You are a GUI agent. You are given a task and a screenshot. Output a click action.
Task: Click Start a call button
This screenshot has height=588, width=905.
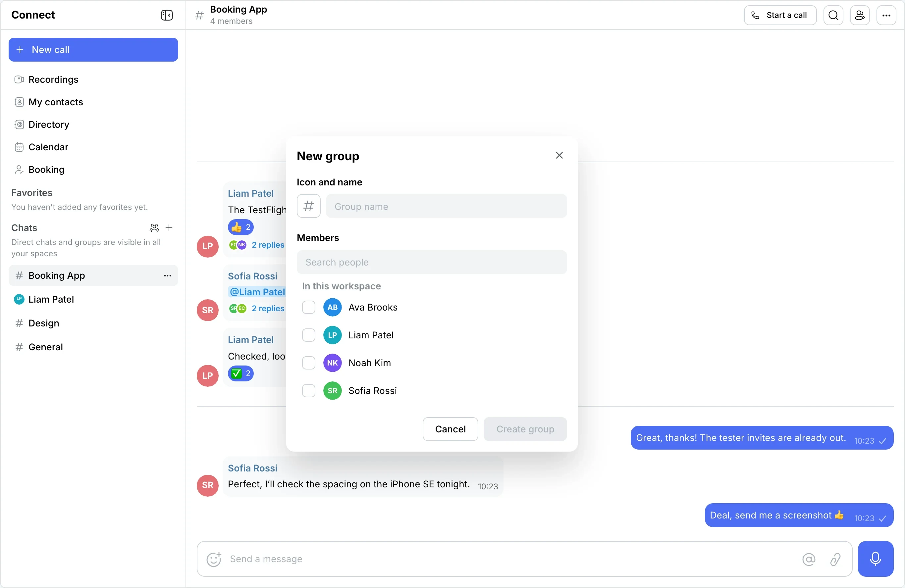pos(780,15)
